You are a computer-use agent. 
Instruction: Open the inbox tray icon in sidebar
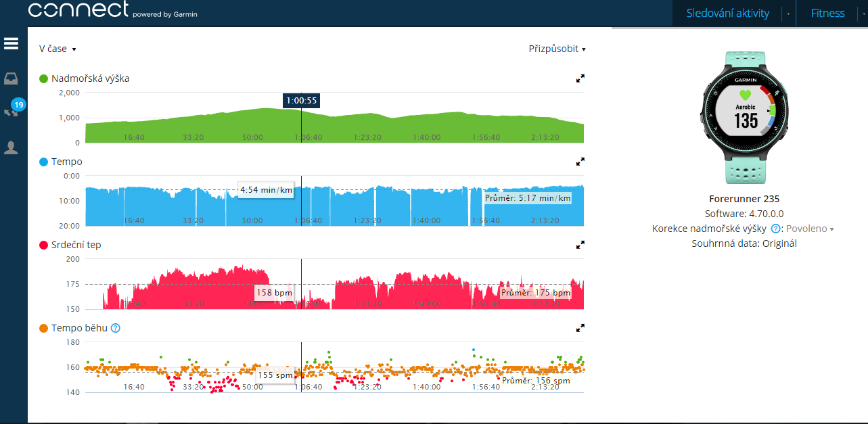click(11, 79)
